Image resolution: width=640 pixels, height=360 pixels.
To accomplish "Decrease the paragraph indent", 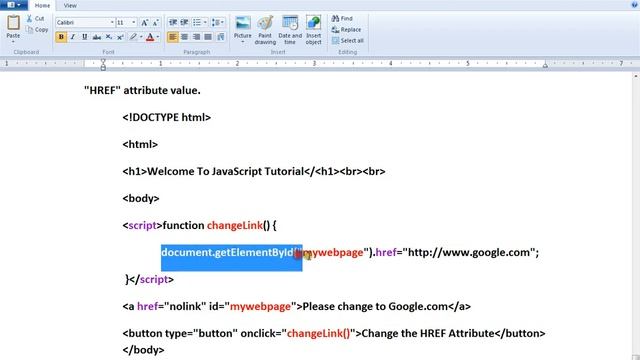I will coord(173,22).
